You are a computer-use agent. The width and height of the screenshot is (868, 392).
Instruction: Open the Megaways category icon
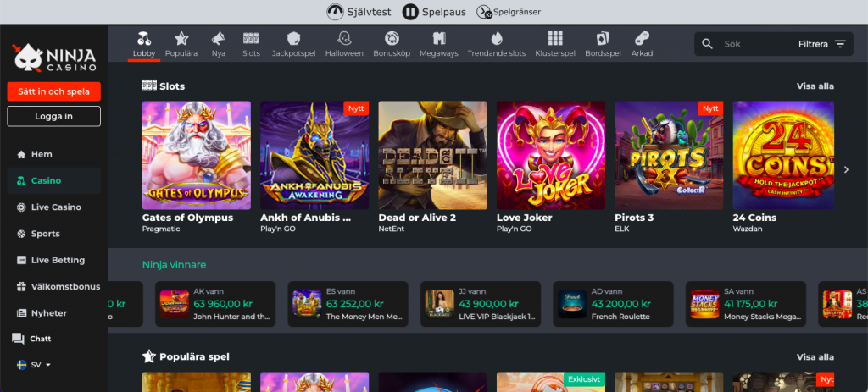pos(439,39)
